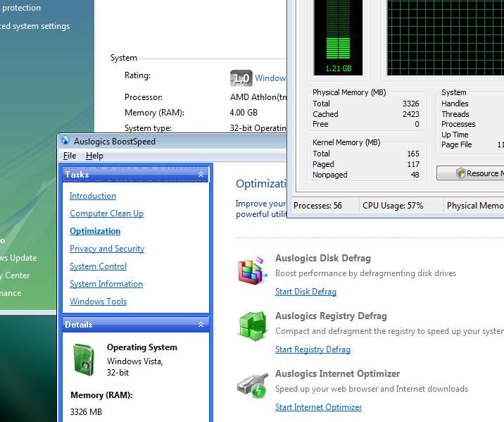Image resolution: width=504 pixels, height=422 pixels.
Task: Click the Auslogics Internet Optimizer heading
Action: click(337, 374)
